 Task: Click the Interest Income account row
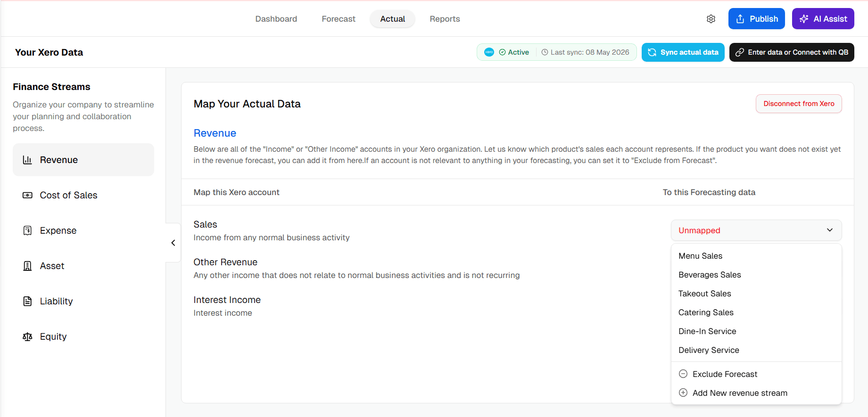(227, 306)
